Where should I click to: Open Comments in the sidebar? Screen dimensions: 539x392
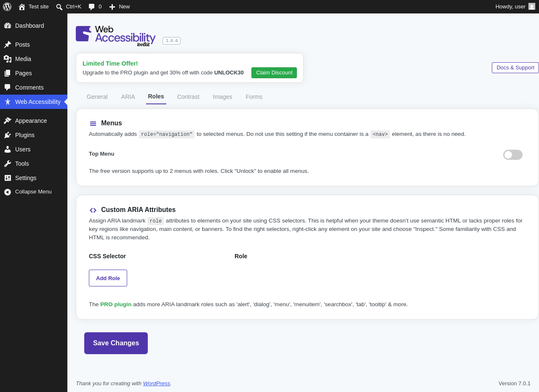pos(34,87)
